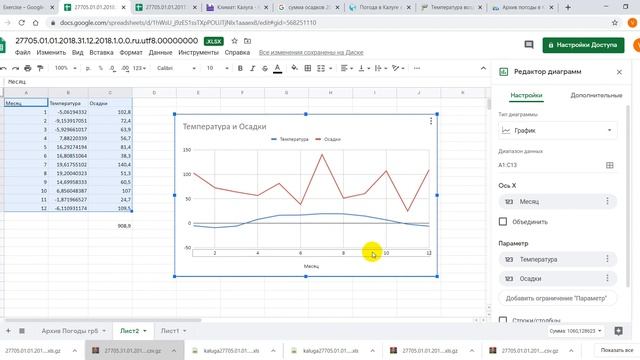Click the print icon
Screen dimensions: 640x360
(x=28, y=68)
